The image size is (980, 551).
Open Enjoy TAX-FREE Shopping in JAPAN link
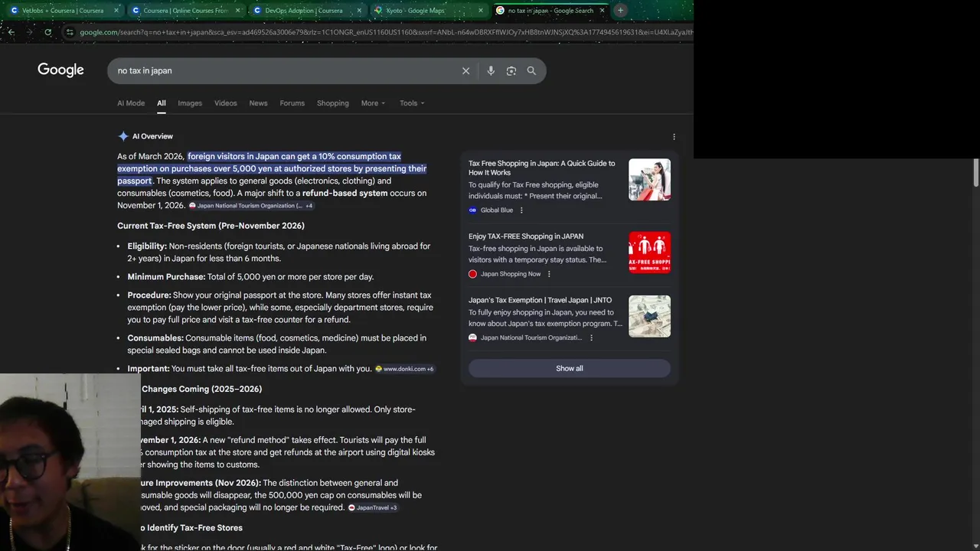coord(526,236)
